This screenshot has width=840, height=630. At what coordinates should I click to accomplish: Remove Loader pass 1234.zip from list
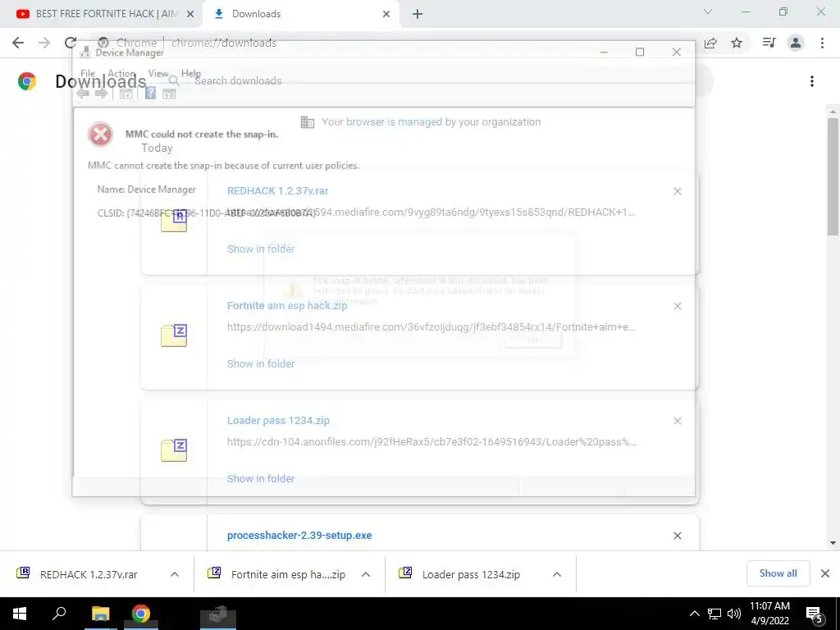pos(677,421)
